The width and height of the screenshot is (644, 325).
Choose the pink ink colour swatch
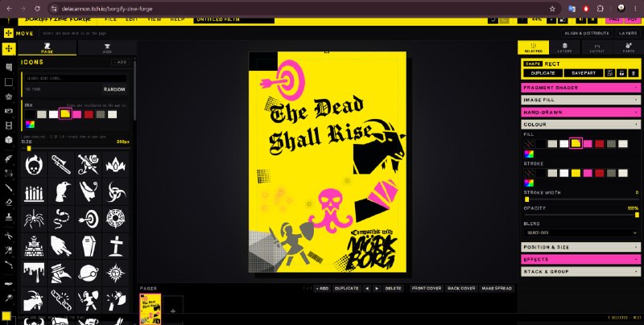coord(76,114)
